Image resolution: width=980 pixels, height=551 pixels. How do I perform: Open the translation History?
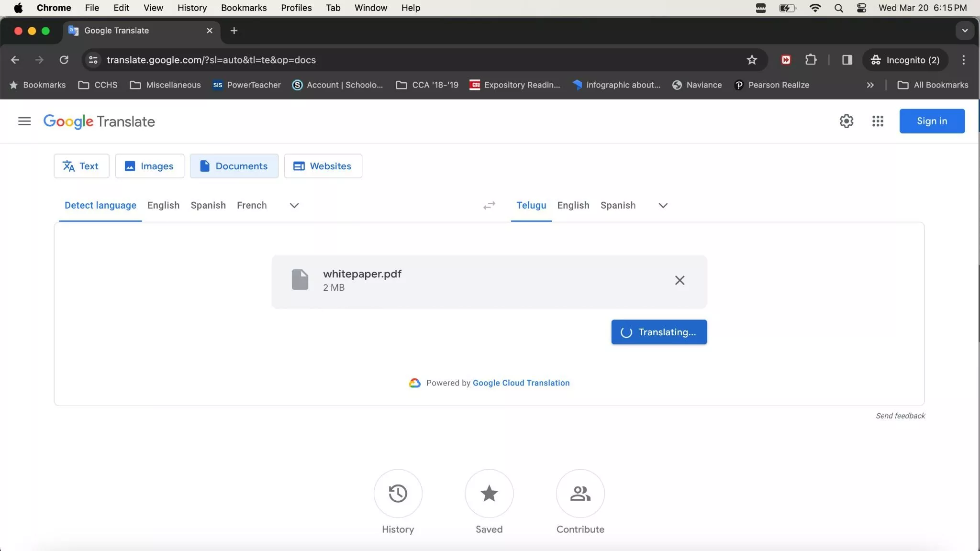coord(398,494)
